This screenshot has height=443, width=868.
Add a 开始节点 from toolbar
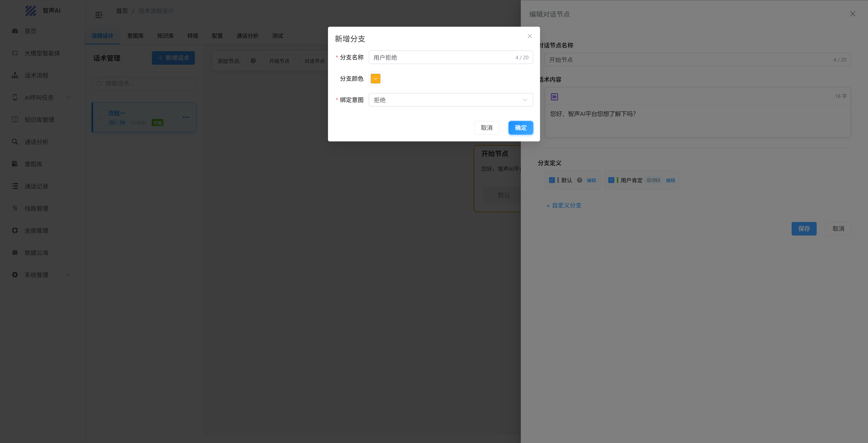(279, 61)
